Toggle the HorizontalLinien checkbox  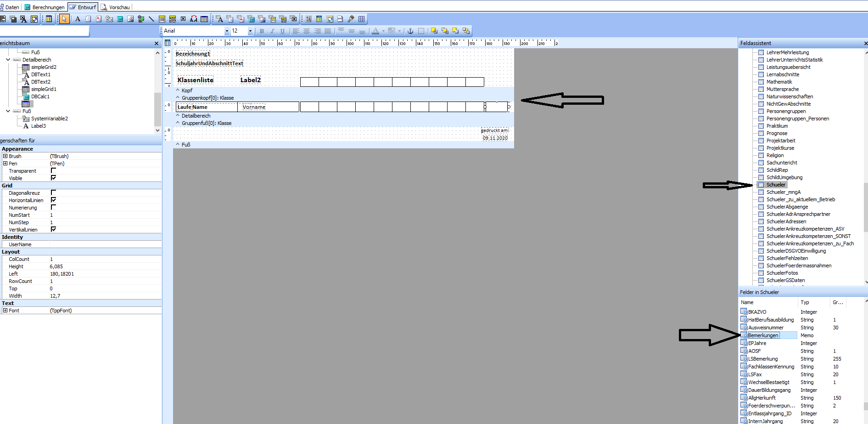53,200
